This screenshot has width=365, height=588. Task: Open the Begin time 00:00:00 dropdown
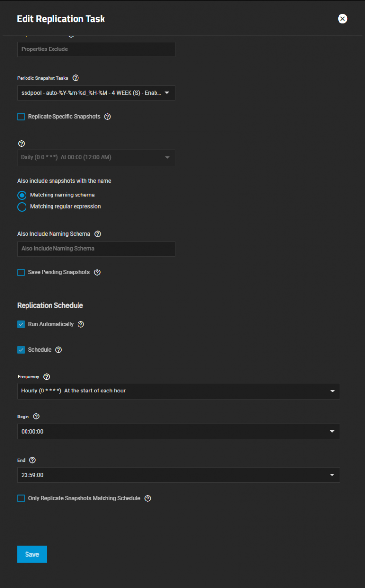click(179, 432)
